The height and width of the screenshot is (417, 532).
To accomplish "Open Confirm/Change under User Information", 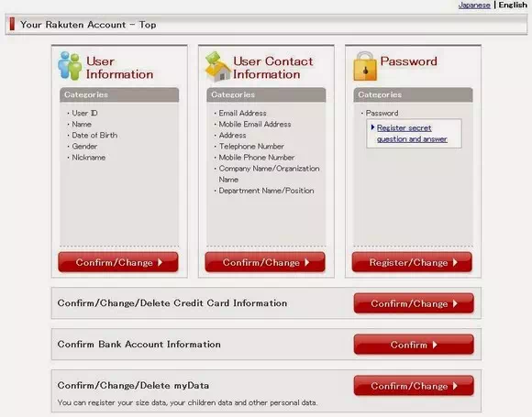I will (118, 262).
